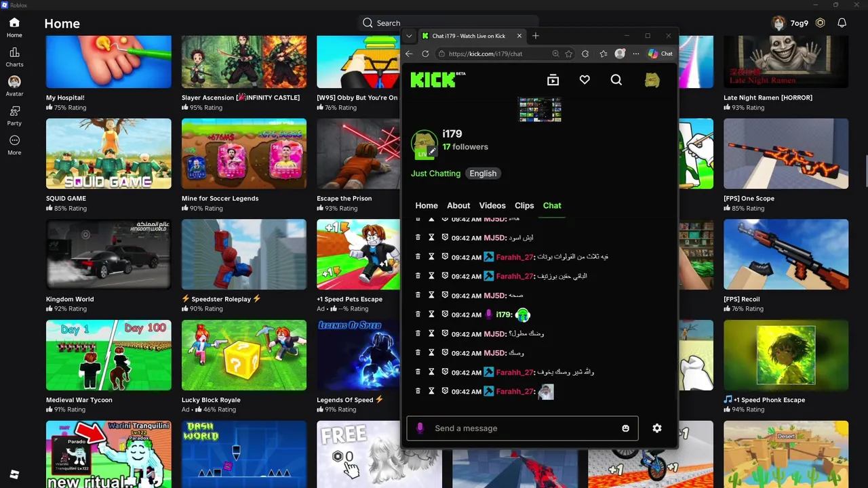
Task: Open browser extensions icon
Action: point(585,54)
